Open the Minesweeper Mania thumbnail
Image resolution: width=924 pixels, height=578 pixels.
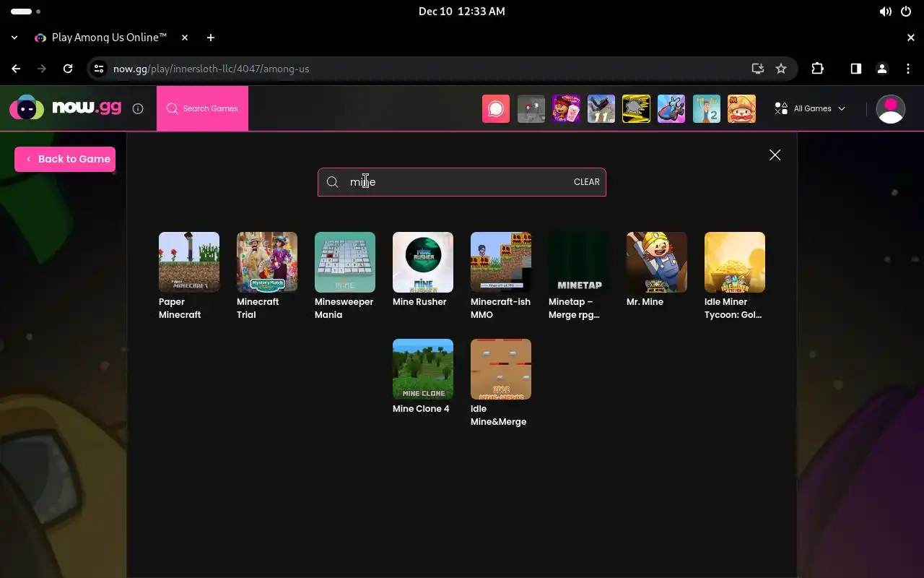click(x=345, y=262)
